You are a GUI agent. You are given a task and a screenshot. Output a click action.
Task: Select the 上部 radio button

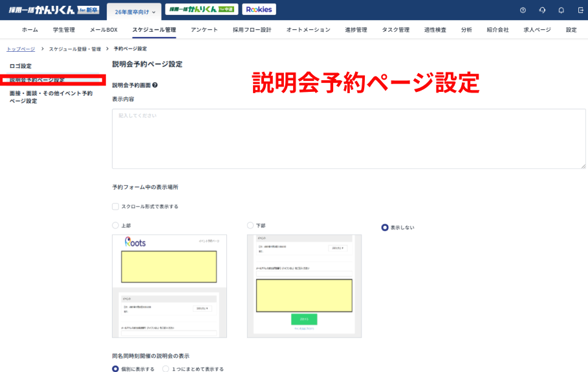(x=116, y=225)
